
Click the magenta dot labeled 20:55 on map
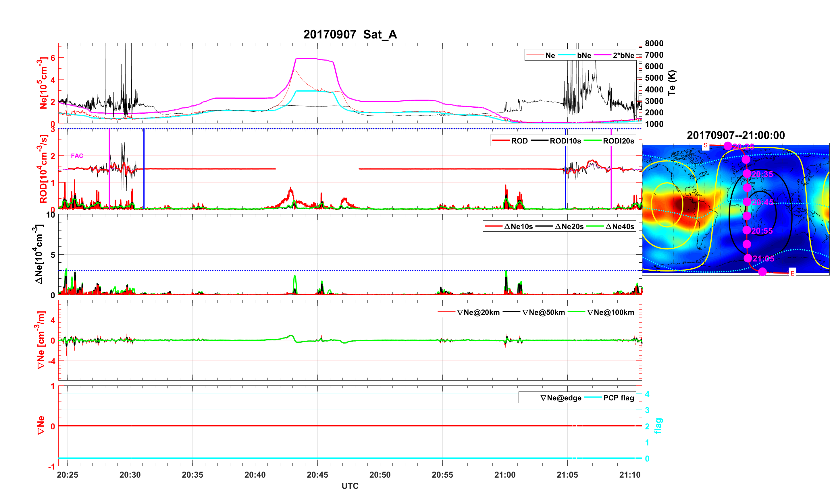pyautogui.click(x=747, y=230)
